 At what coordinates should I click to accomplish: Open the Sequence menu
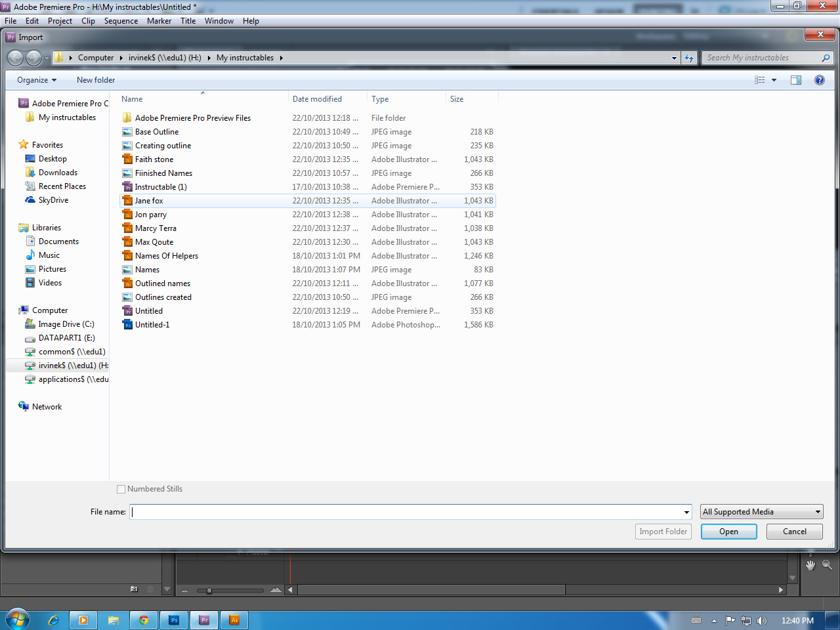click(x=121, y=20)
